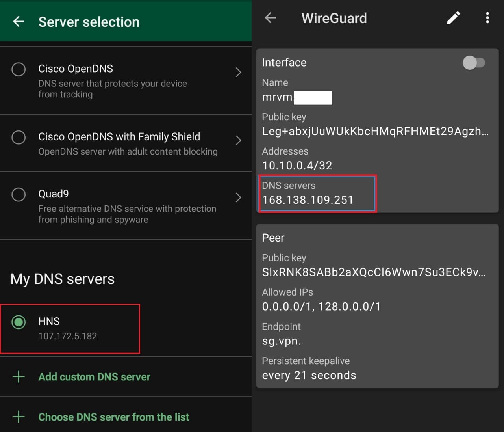The width and height of the screenshot is (504, 432).
Task: Click DNS server value 168.138.109.251
Action: pyautogui.click(x=308, y=200)
